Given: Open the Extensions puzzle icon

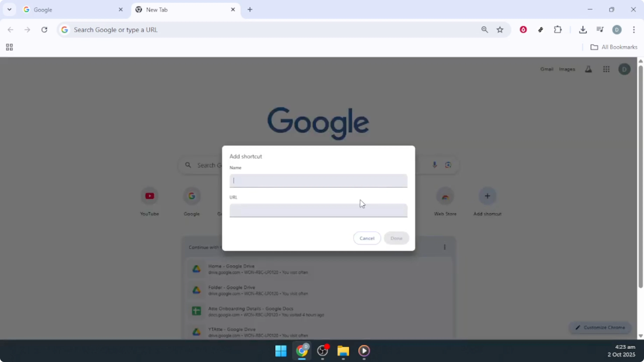Looking at the screenshot, I should (x=558, y=30).
